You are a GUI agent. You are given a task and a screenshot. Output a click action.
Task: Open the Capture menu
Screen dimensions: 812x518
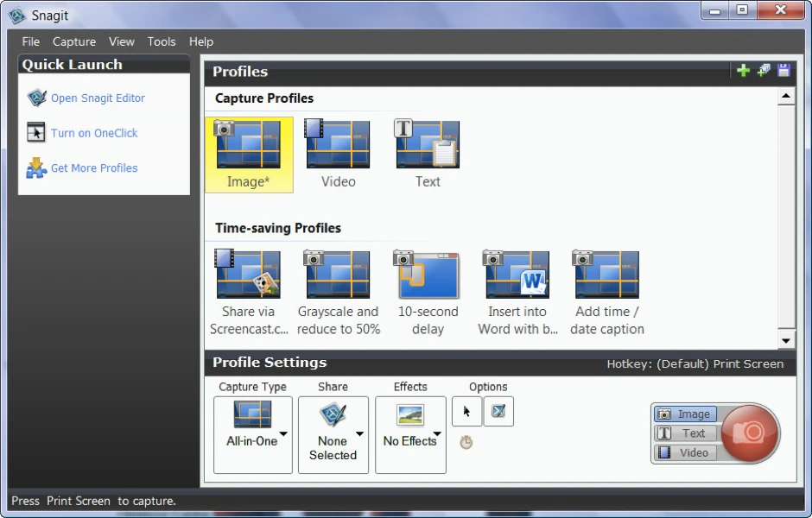[x=74, y=41]
